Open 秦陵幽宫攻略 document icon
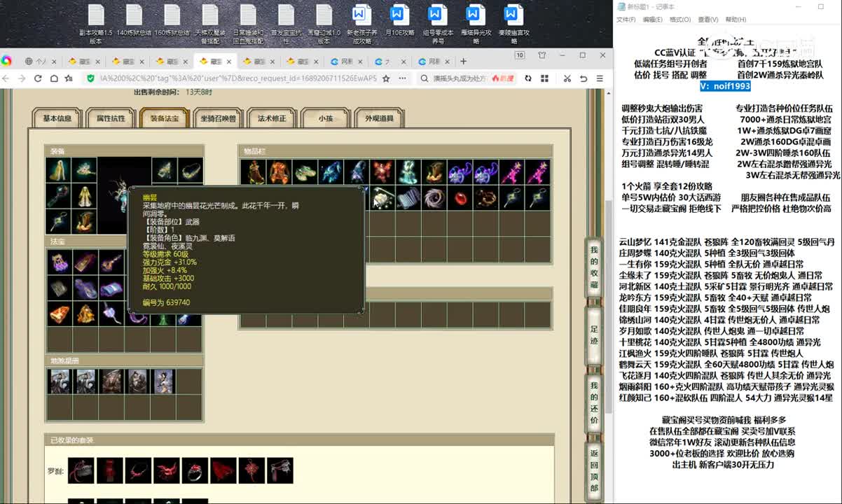 point(513,24)
